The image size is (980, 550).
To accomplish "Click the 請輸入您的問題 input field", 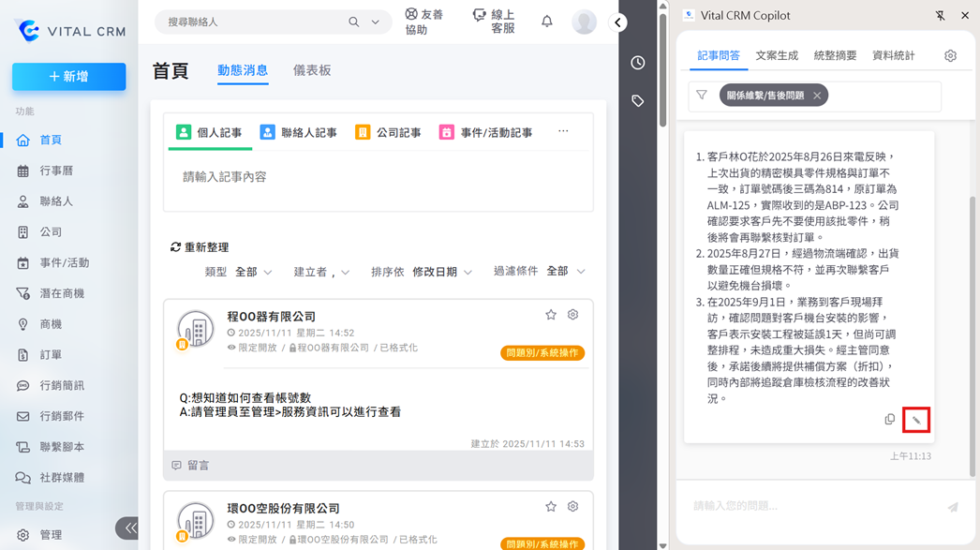I will [x=810, y=506].
